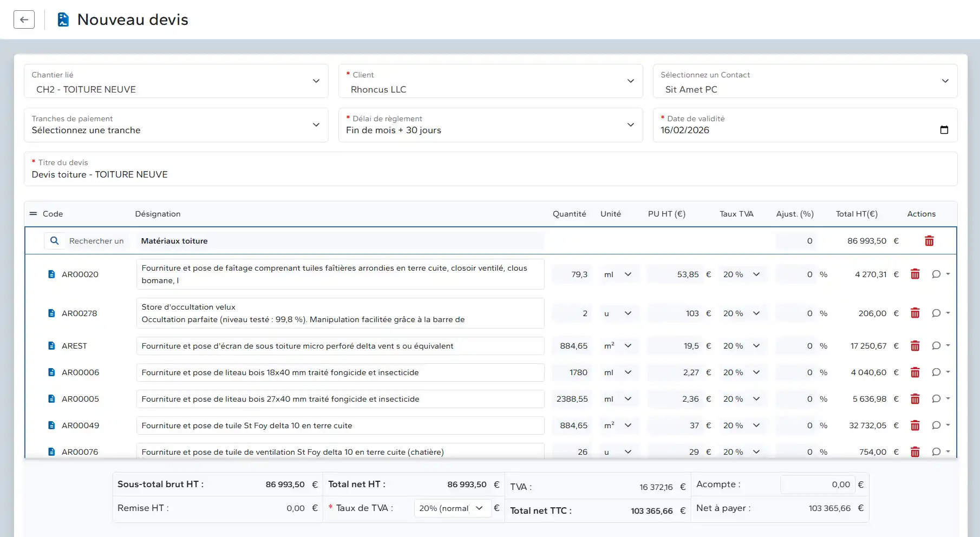Edit the Acompte amount field

[817, 484]
